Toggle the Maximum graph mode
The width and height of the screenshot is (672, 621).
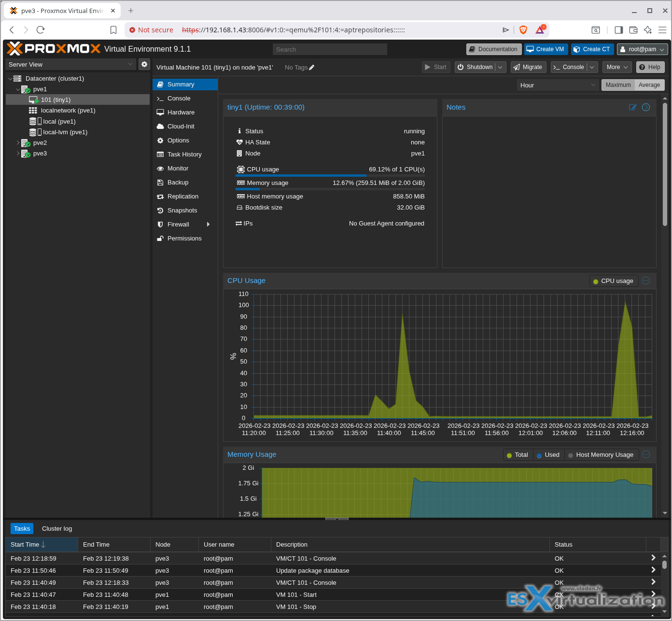click(x=618, y=85)
